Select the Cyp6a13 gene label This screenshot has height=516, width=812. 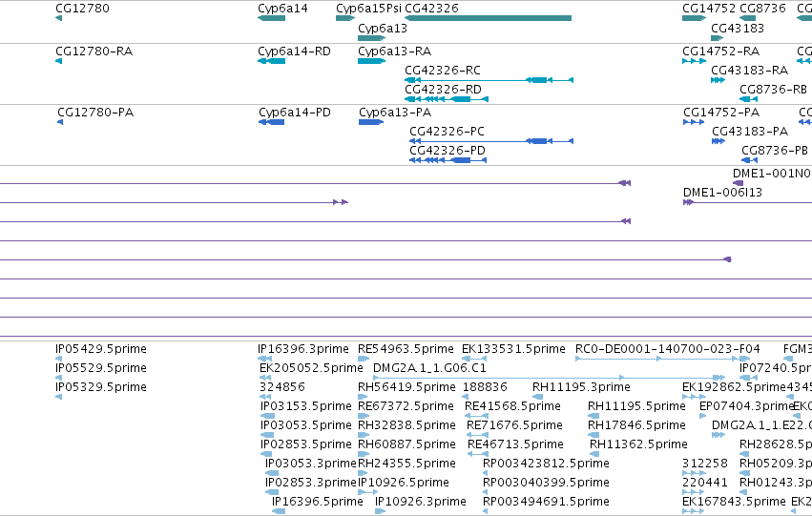[383, 28]
